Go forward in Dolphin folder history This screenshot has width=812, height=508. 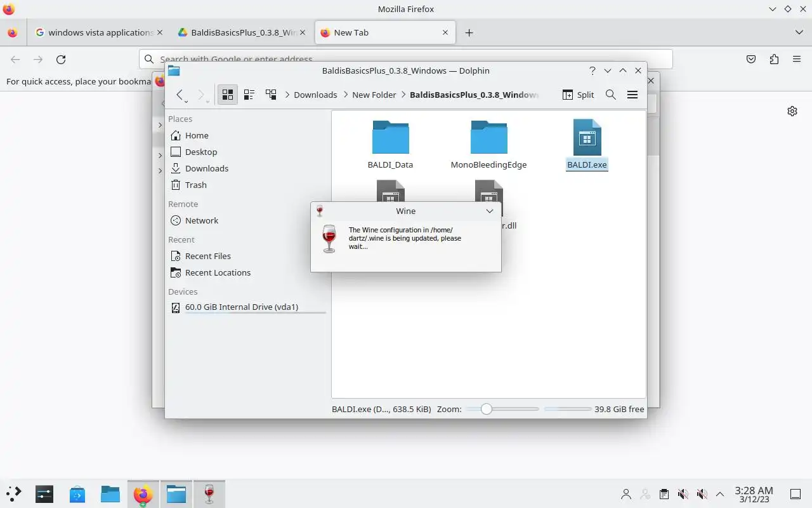click(x=202, y=95)
